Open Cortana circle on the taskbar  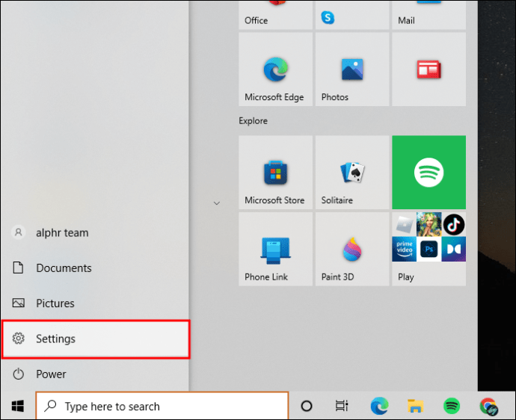[307, 406]
